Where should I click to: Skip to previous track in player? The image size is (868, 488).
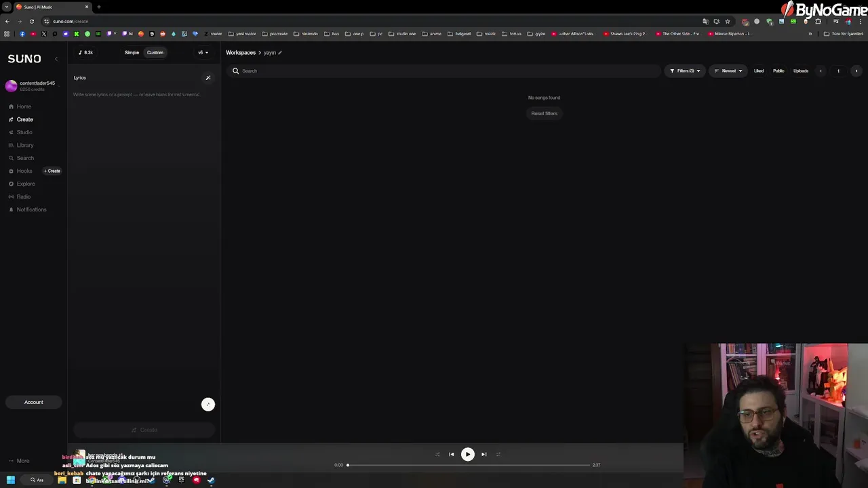pos(452,454)
